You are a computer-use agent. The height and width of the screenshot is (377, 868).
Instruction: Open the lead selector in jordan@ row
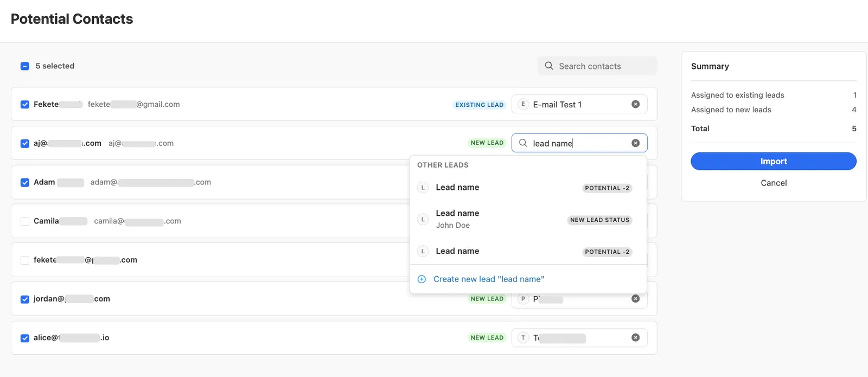tap(579, 301)
